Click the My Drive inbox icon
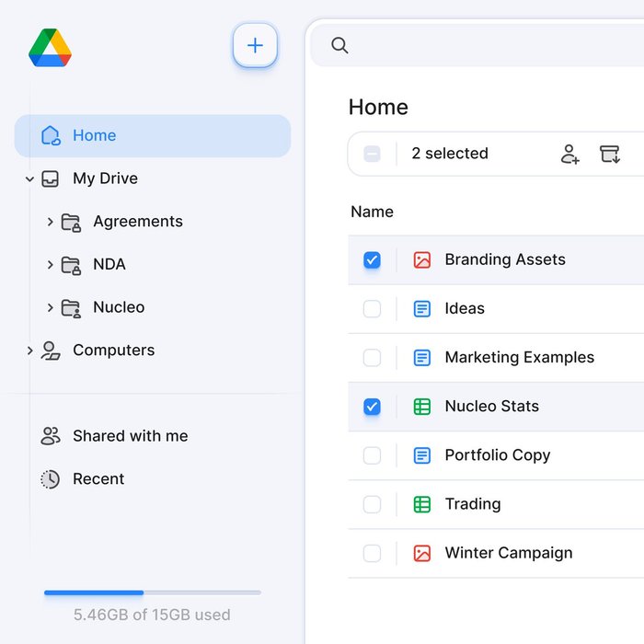Image resolution: width=644 pixels, height=644 pixels. (50, 178)
